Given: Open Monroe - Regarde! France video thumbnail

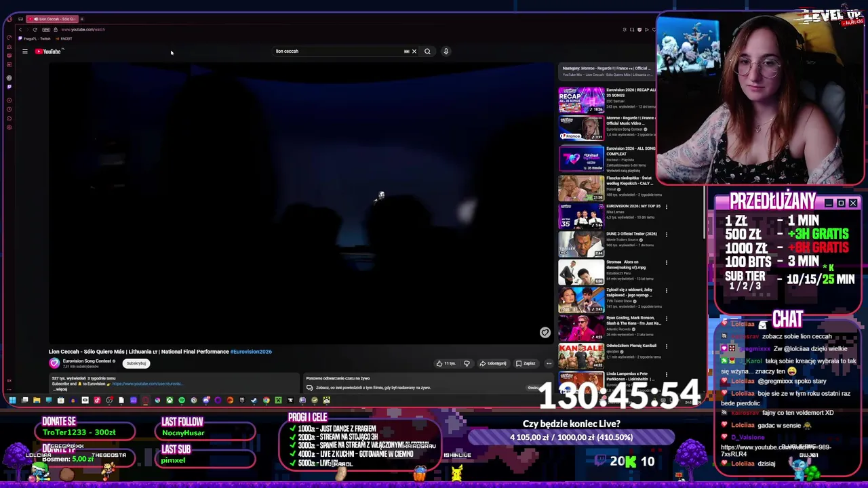Looking at the screenshot, I should [581, 128].
